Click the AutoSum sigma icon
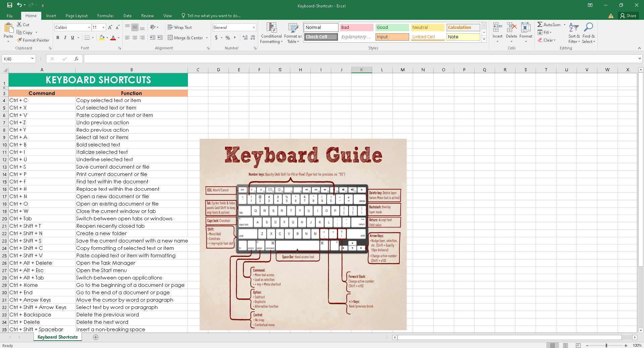Image resolution: width=644 pixels, height=348 pixels. tap(540, 25)
